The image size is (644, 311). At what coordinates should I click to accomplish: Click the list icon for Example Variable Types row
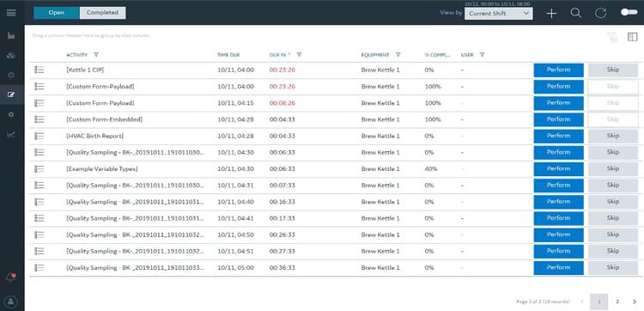point(39,169)
